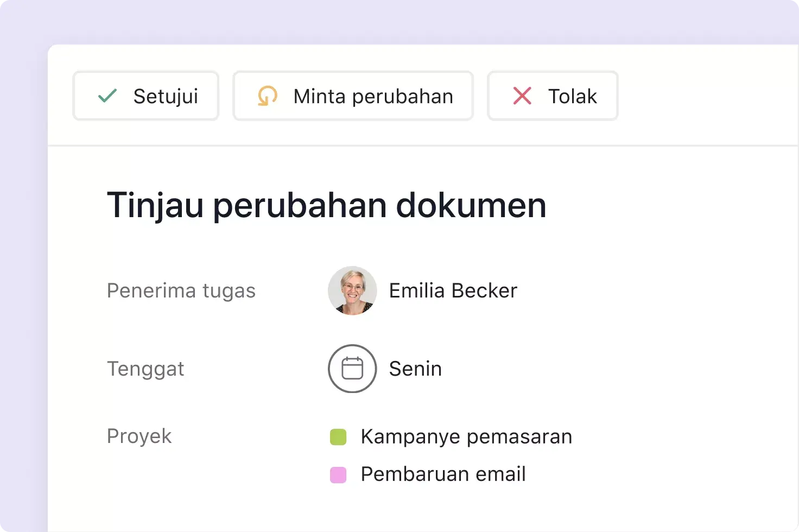
Task: Click the Tenggat field label
Action: coord(145,369)
